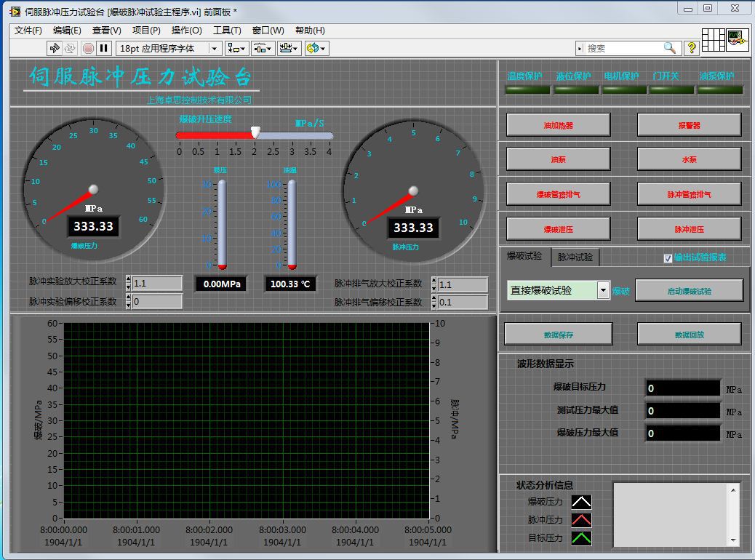The height and width of the screenshot is (560, 755).
Task: Click the Abort Execution stop icon
Action: 88,48
